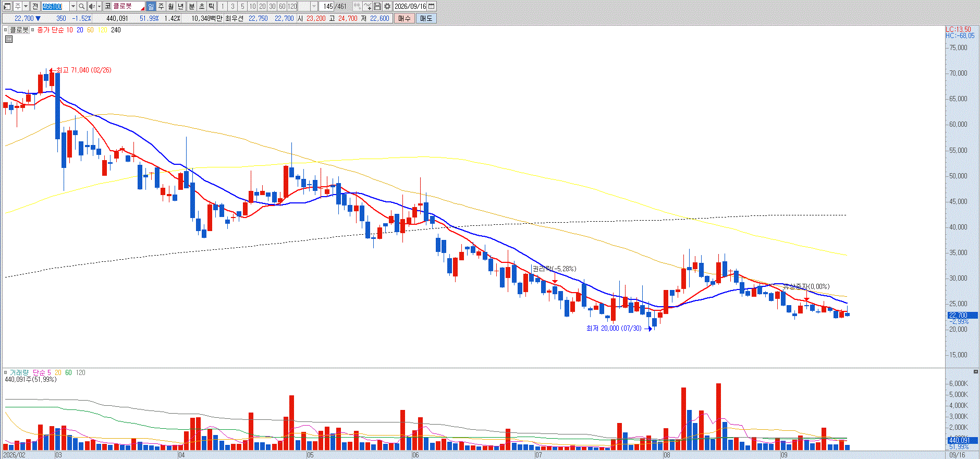Click the floppy disk save icon
The image size is (980, 459).
377,6
